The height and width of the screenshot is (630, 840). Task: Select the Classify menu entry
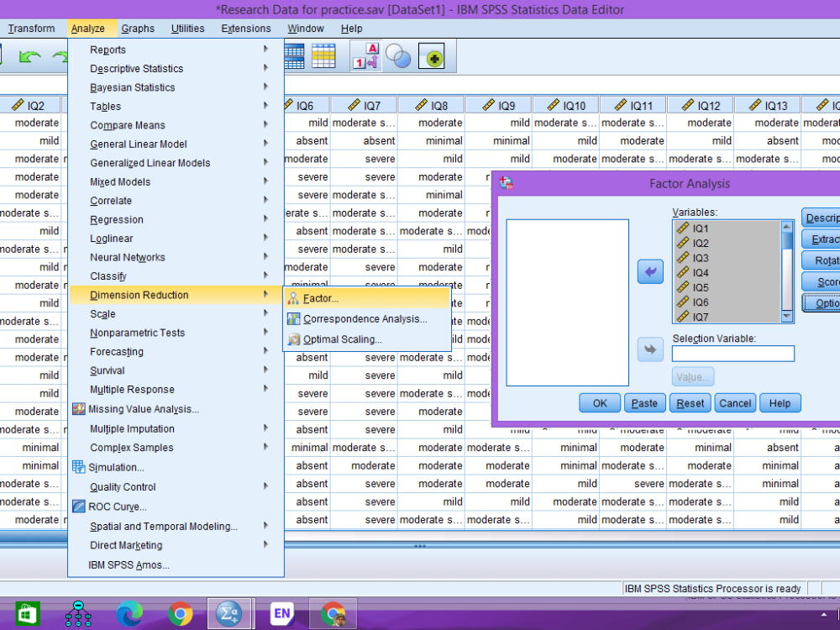pos(176,276)
